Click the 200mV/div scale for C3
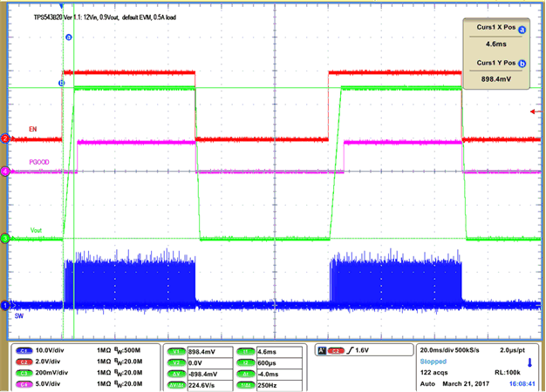Image resolution: width=546 pixels, height=392 pixels. pos(51,373)
